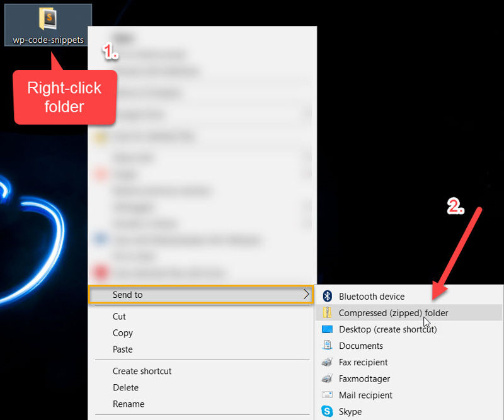Image resolution: width=504 pixels, height=420 pixels.
Task: Choose Create shortcut for the folder
Action: point(142,372)
